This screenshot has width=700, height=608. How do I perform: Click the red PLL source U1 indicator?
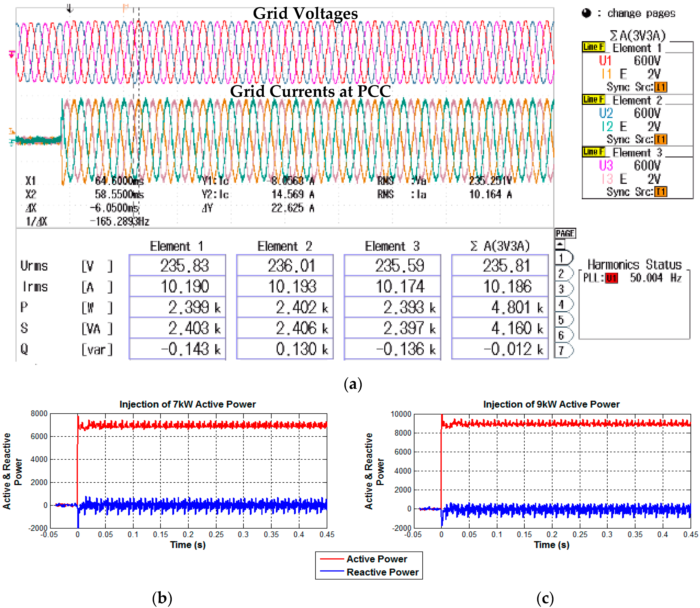point(611,278)
